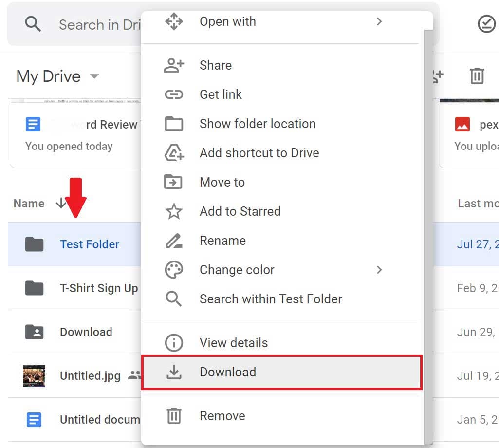Viewport: 499px width, 448px height.
Task: Select the Untitled document file
Action: 100,419
